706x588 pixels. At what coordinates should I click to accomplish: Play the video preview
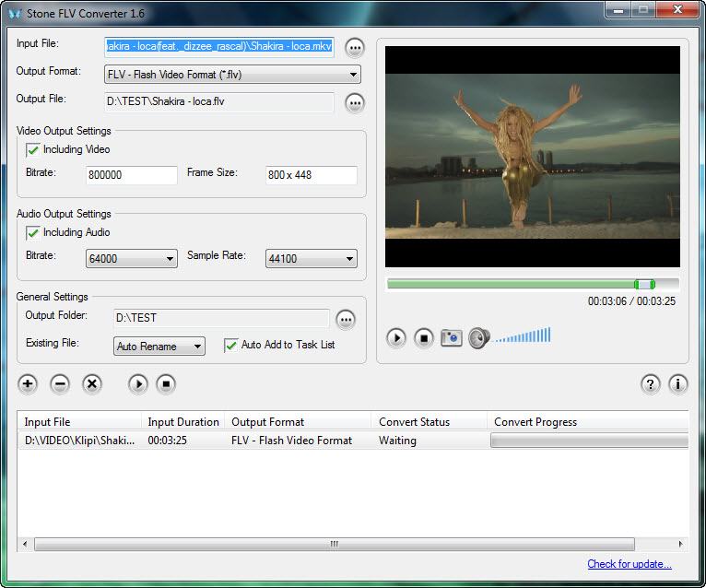(x=395, y=338)
